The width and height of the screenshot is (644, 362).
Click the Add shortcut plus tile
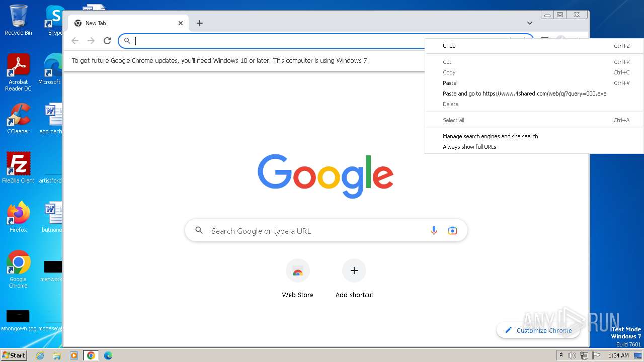(354, 279)
